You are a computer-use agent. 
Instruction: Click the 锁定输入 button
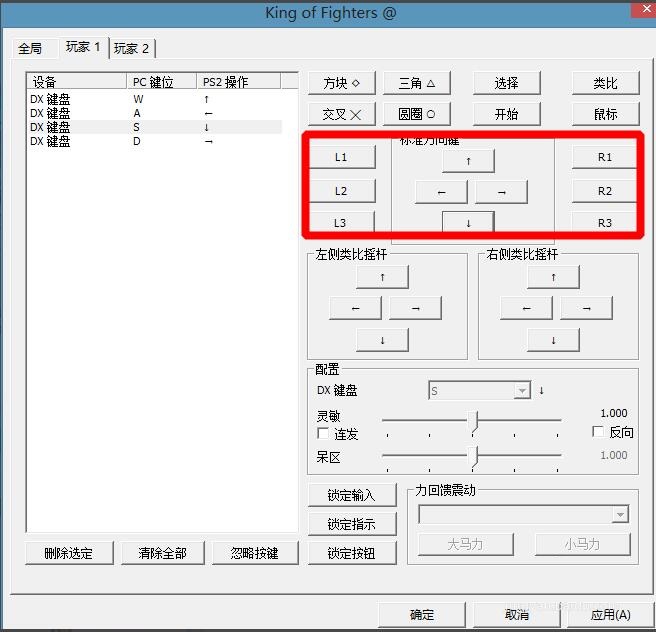click(x=352, y=495)
